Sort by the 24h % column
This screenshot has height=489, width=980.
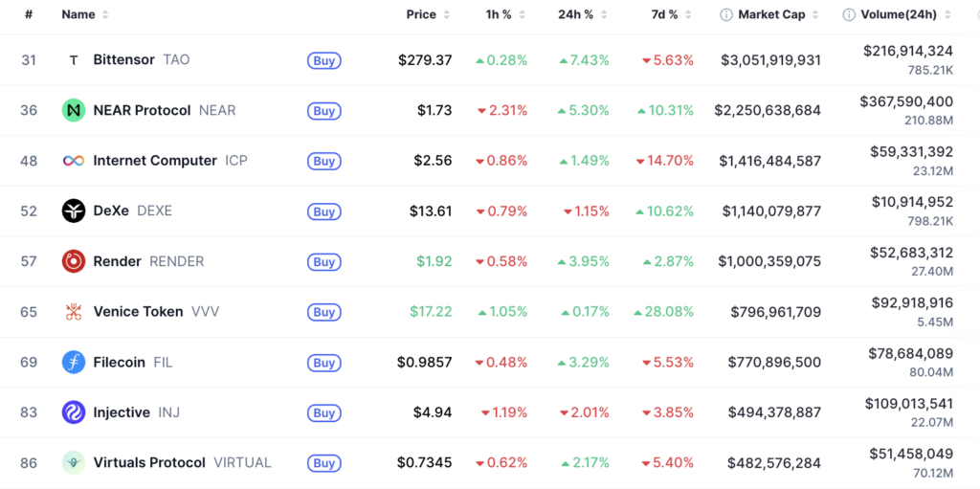point(583,15)
